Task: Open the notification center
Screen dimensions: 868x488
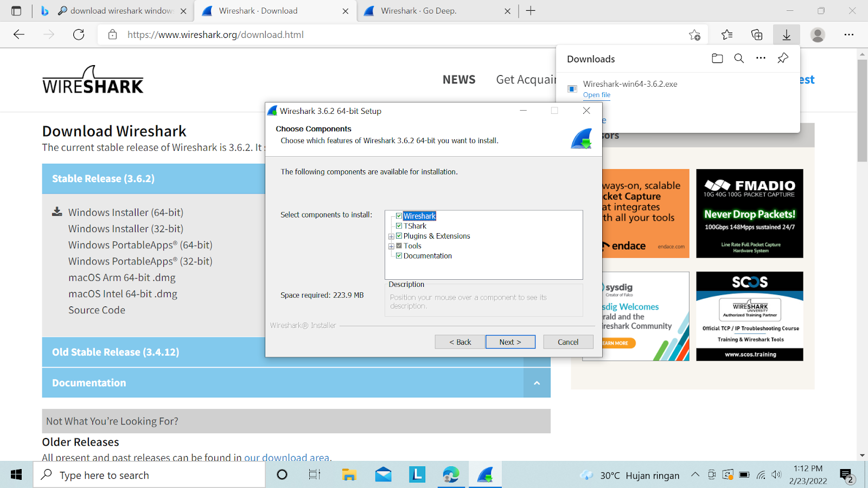Action: point(847,476)
